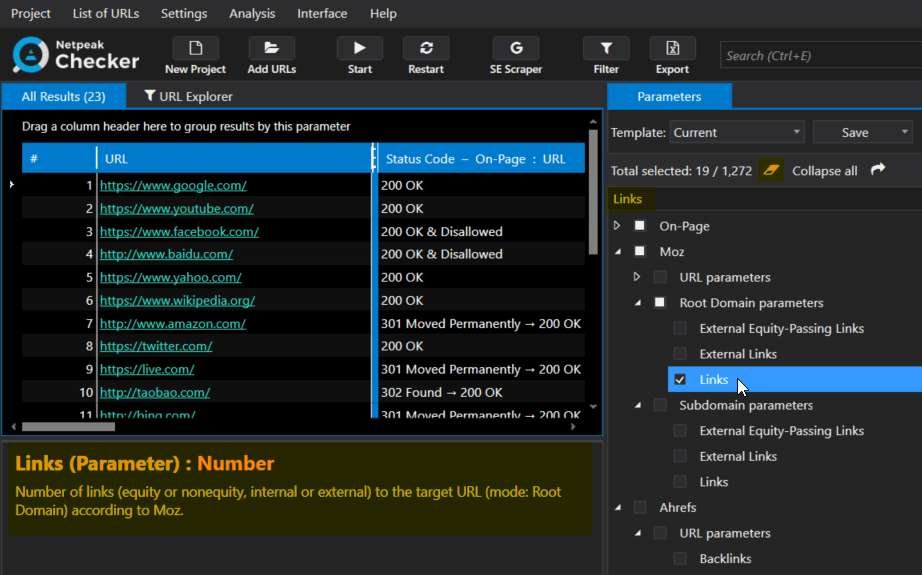Check the Ahrefs group checkbox
The height and width of the screenshot is (575, 922).
pyautogui.click(x=640, y=507)
